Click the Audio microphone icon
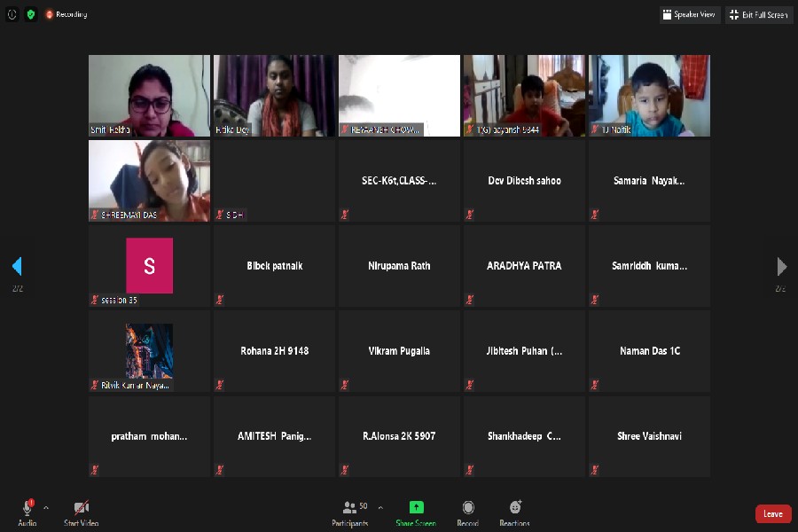Image resolution: width=798 pixels, height=532 pixels. click(27, 508)
